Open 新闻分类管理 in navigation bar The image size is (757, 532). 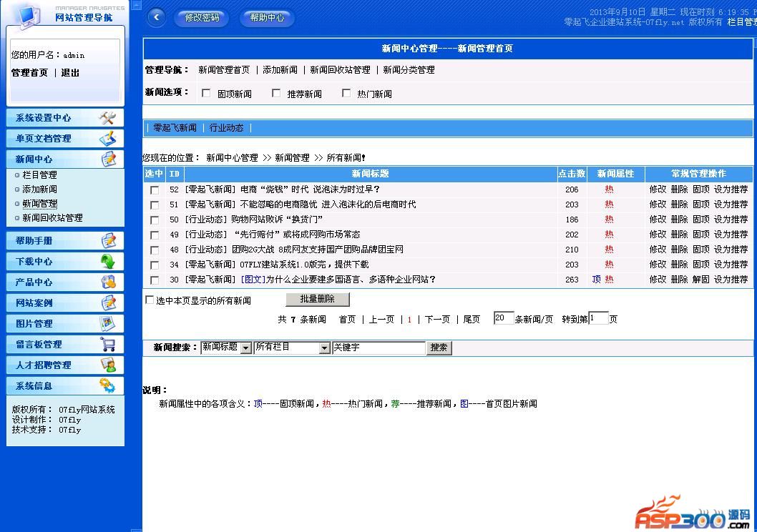(409, 70)
